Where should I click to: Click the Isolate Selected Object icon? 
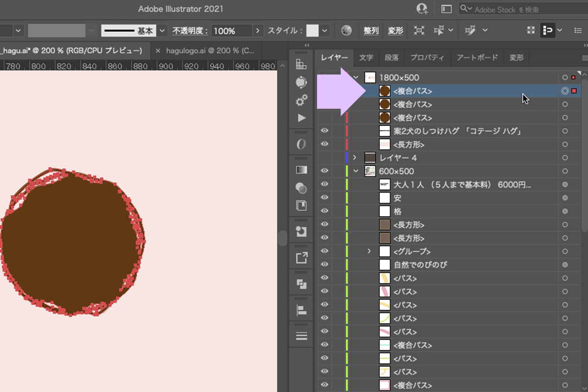tap(419, 30)
